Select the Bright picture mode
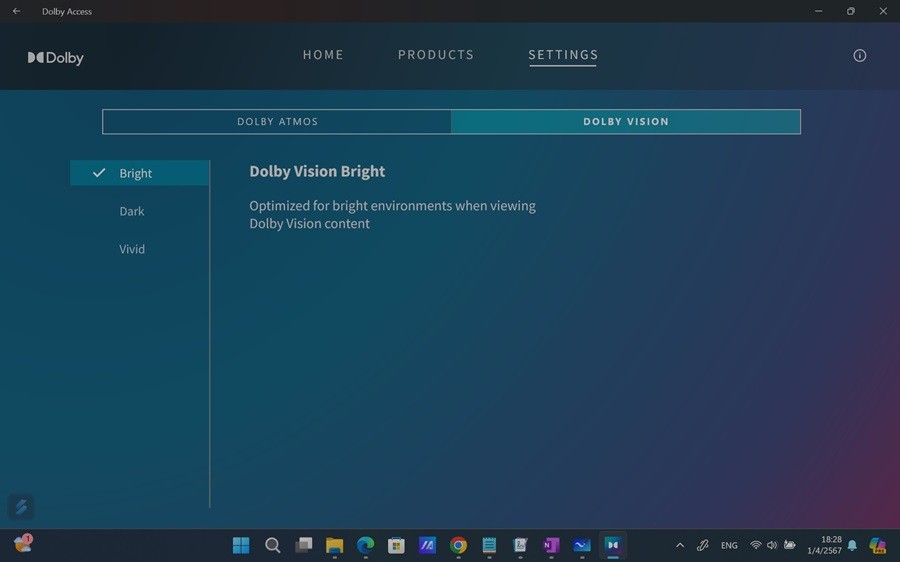The image size is (900, 562). 136,173
